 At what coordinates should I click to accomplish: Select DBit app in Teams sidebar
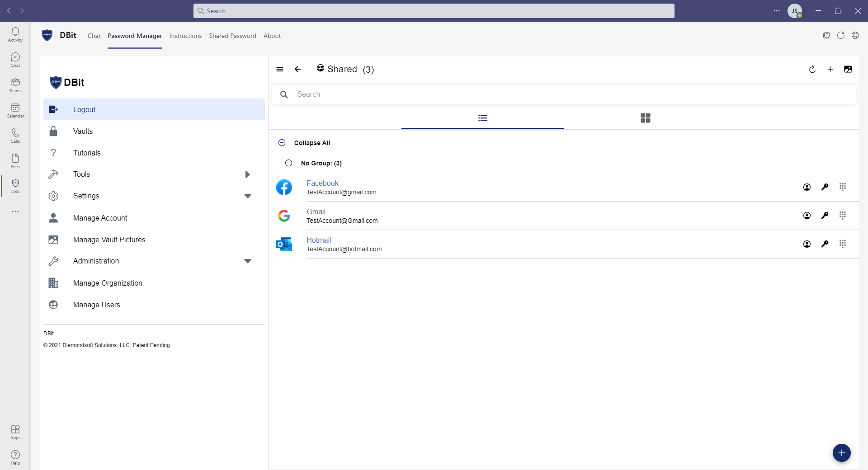point(15,186)
